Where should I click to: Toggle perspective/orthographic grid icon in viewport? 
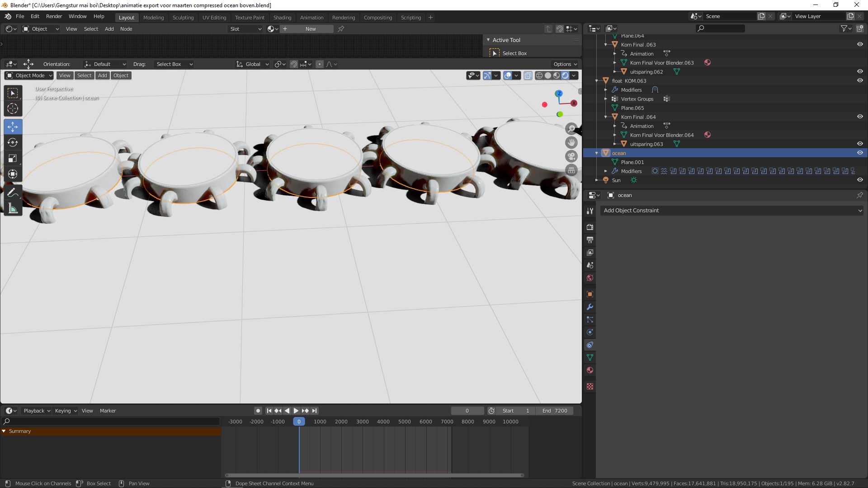(571, 170)
